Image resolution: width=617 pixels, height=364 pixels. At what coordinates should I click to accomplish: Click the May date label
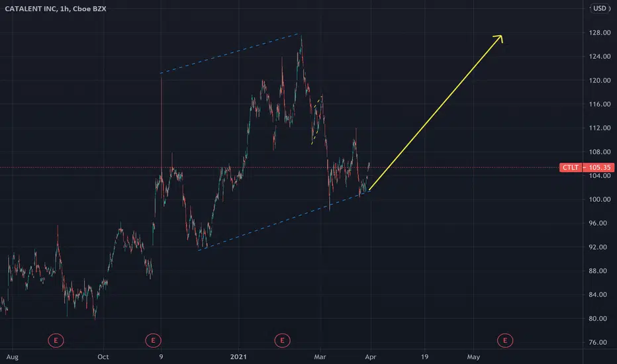point(473,357)
